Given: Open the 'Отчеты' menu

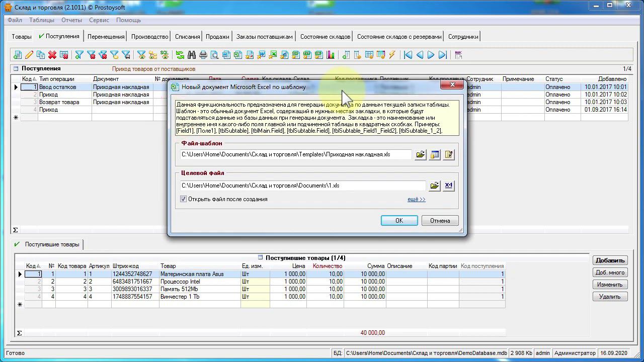Looking at the screenshot, I should (71, 20).
